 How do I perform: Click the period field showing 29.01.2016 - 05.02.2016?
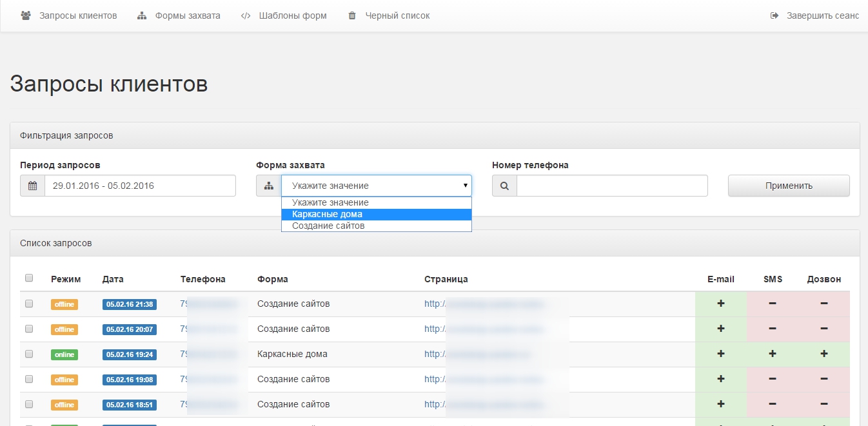(139, 186)
